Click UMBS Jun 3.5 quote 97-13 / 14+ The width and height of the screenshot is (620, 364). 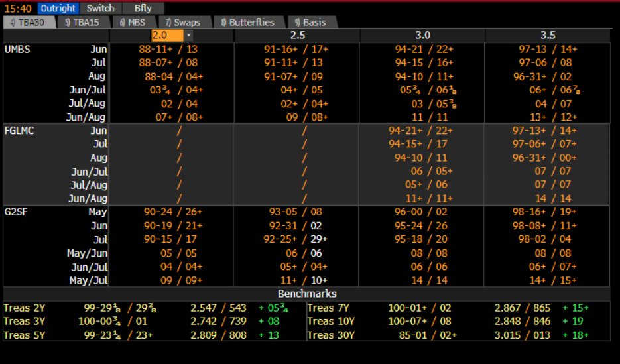(548, 50)
